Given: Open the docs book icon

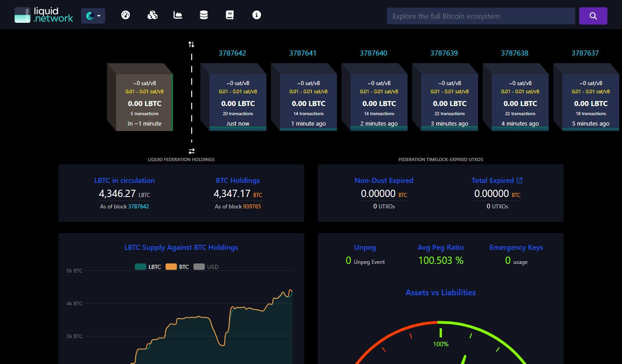Looking at the screenshot, I should coord(230,15).
